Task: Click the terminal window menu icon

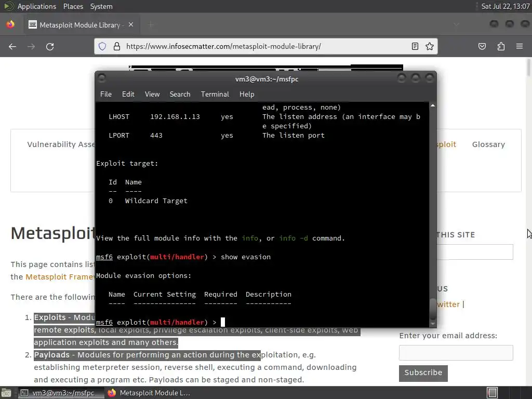Action: click(101, 78)
